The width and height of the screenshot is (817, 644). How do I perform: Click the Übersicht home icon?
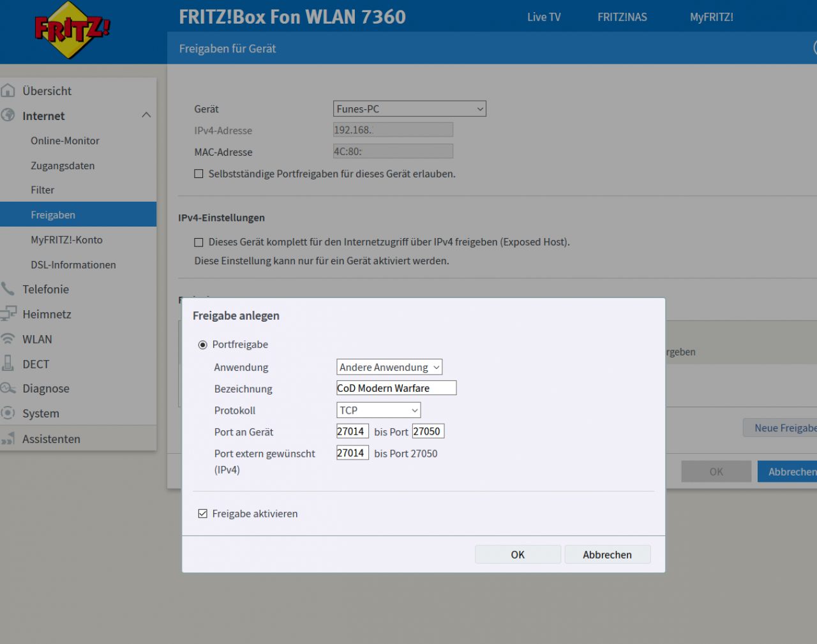pyautogui.click(x=8, y=91)
